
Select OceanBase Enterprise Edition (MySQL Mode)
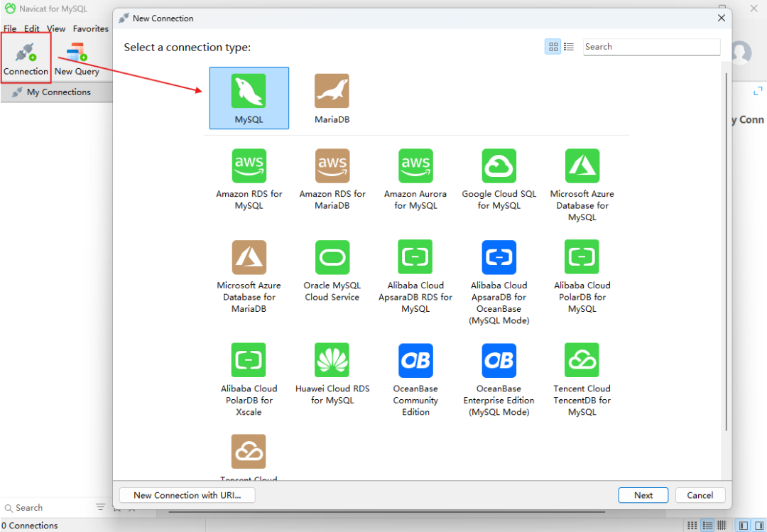pyautogui.click(x=499, y=380)
